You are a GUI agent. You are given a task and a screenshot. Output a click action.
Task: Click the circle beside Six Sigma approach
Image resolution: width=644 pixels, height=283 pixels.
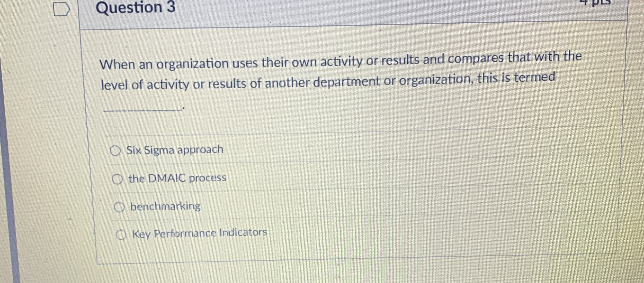click(116, 150)
